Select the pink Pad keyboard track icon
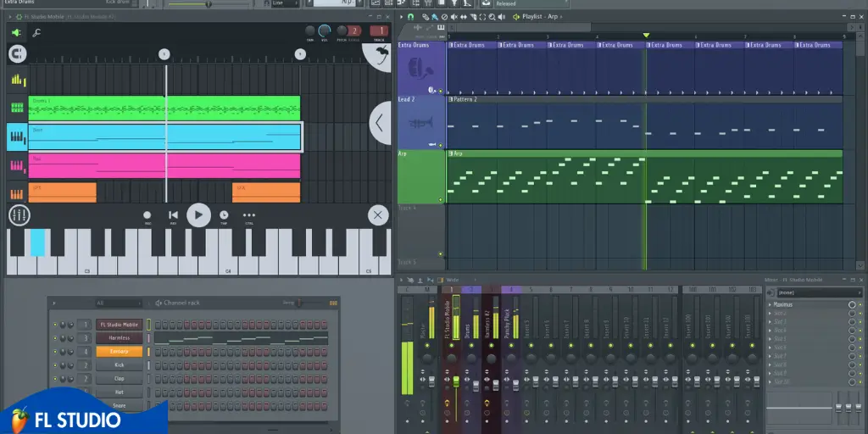Viewport: 868px width, 434px height. pos(17,165)
